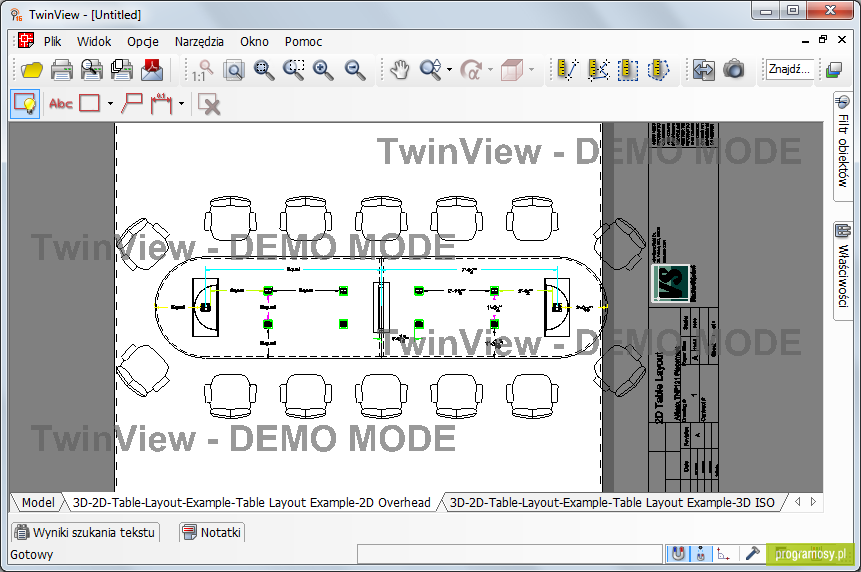
Task: Click the zoom extents icon
Action: click(x=264, y=70)
